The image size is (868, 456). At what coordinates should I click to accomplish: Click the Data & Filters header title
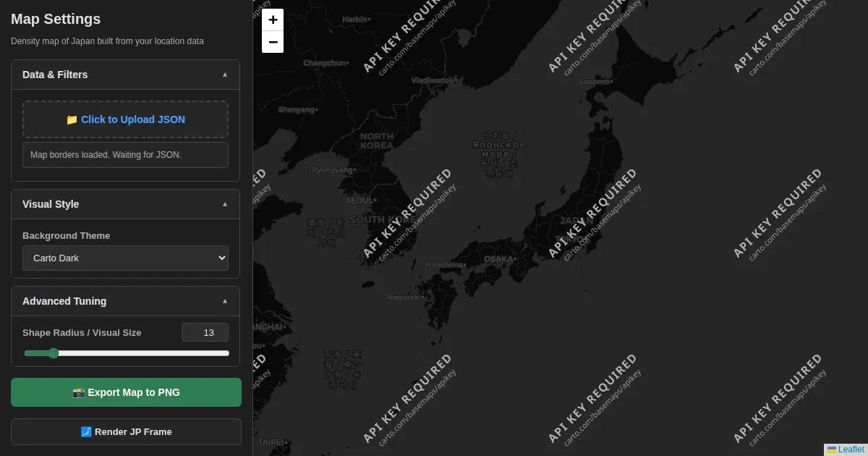(x=55, y=75)
